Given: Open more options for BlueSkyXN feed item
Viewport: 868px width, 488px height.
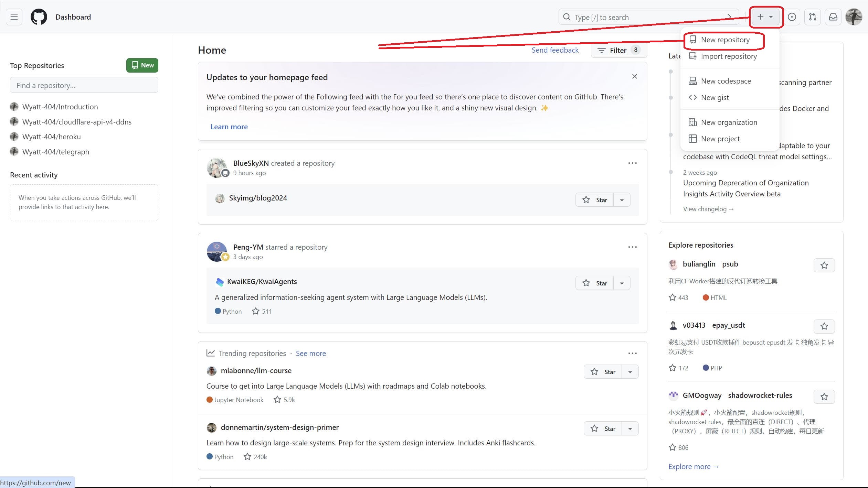Looking at the screenshot, I should (633, 163).
